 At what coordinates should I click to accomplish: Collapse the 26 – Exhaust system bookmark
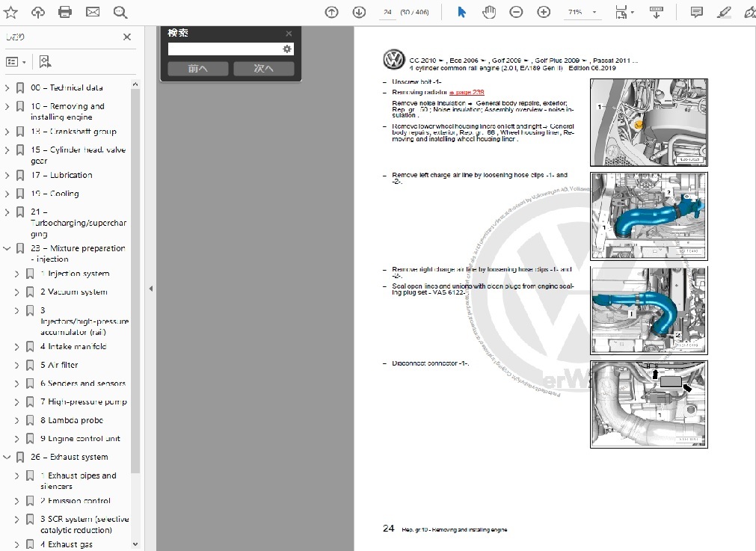(x=7, y=457)
